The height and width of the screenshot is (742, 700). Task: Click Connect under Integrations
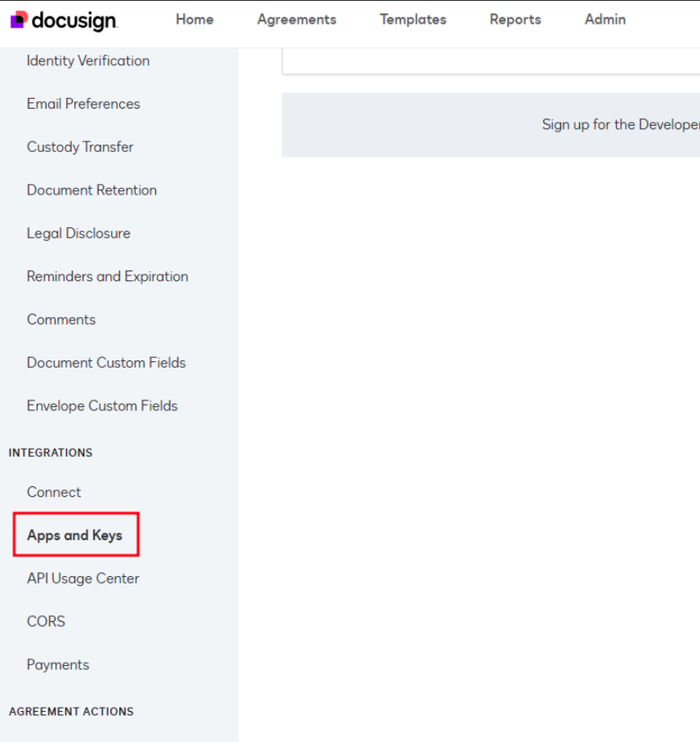[54, 492]
